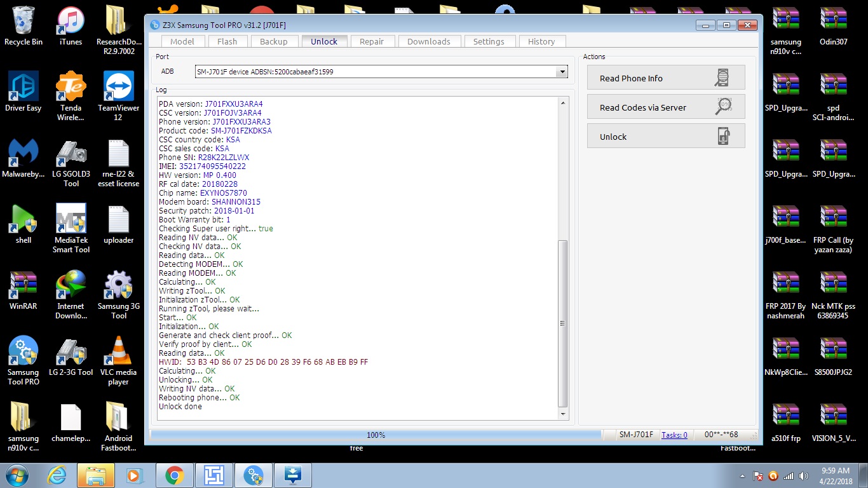868x488 pixels.
Task: Launch Internet Explorer from taskbar
Action: tap(57, 475)
